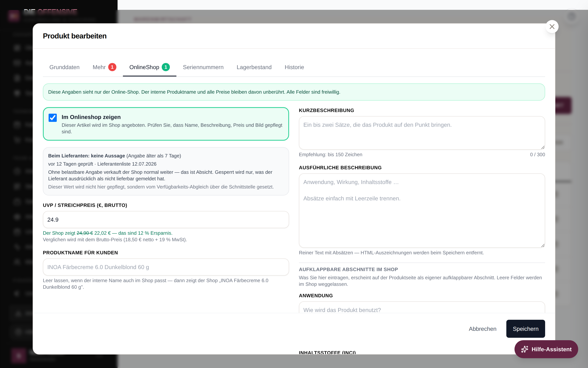
Task: Save the product with Speichern
Action: click(x=526, y=329)
